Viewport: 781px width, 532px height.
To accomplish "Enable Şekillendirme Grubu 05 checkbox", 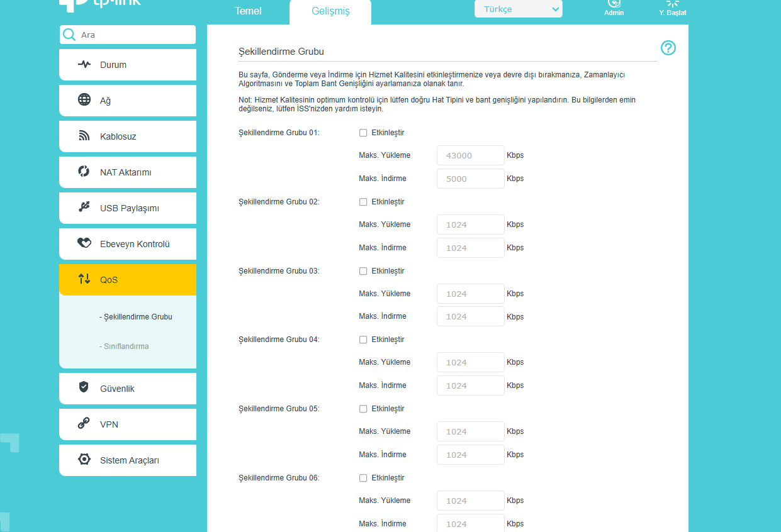I will [363, 409].
